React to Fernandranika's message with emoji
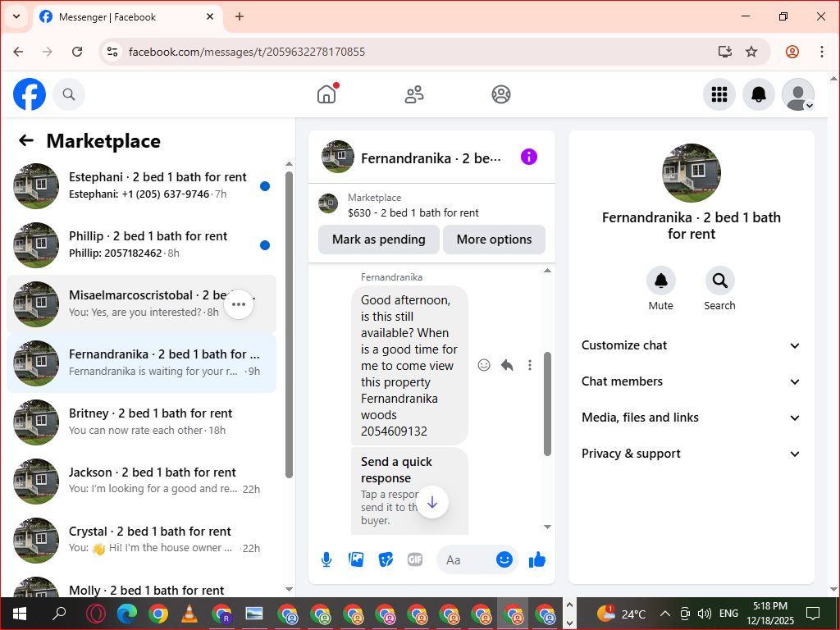Image resolution: width=840 pixels, height=630 pixels. click(484, 365)
